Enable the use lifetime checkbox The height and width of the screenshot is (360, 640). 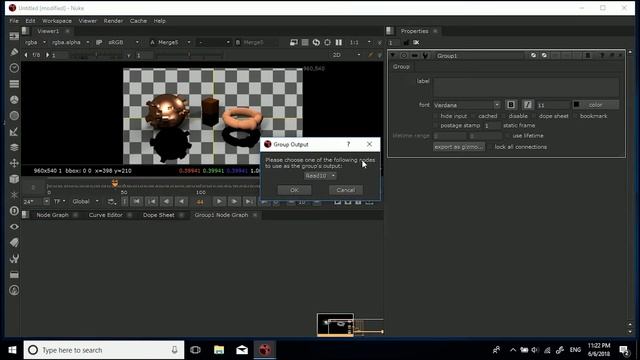tap(507, 136)
